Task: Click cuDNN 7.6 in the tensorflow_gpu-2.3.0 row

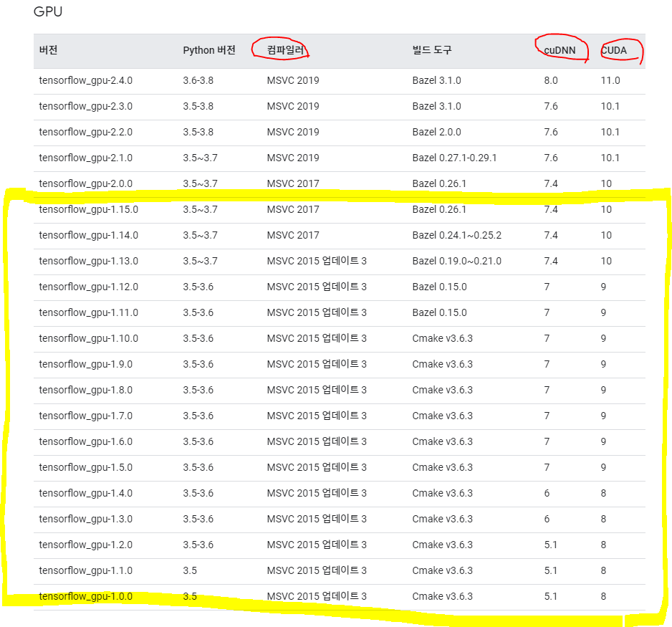Action: (551, 106)
